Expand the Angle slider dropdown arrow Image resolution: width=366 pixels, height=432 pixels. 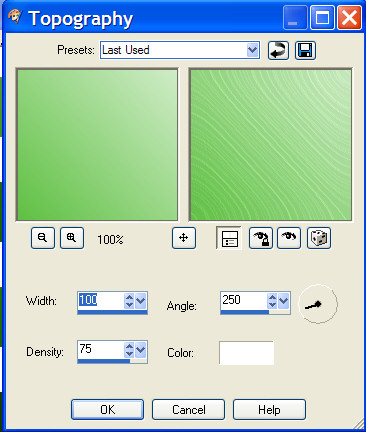[283, 301]
